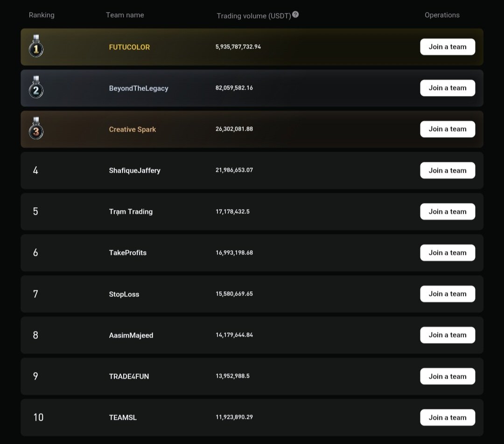The image size is (504, 444).
Task: Join the BeyondTheLegacy team
Action: [448, 88]
